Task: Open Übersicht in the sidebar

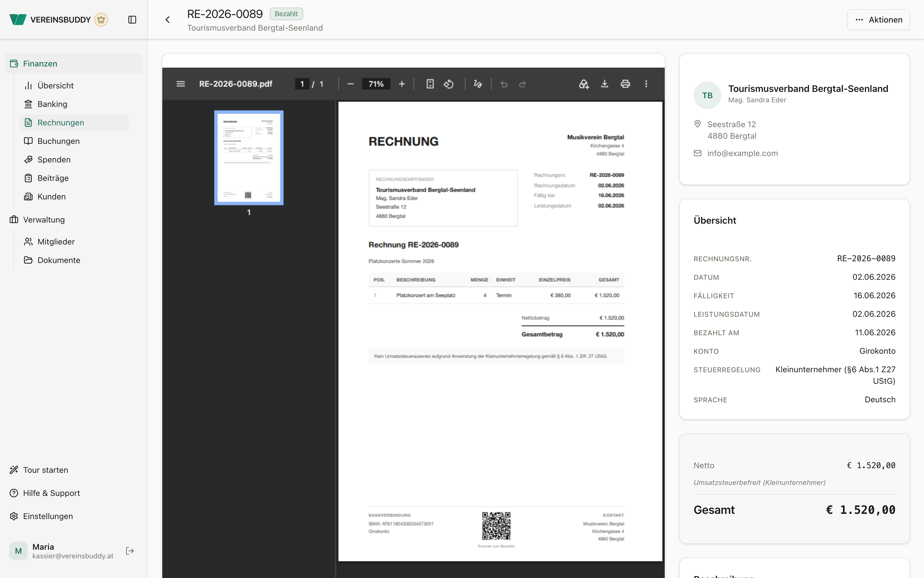Action: point(74,86)
